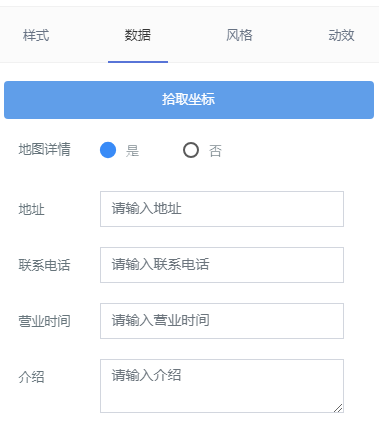Click the 地图详情 field label
Image resolution: width=379 pixels, height=437 pixels.
point(44,149)
